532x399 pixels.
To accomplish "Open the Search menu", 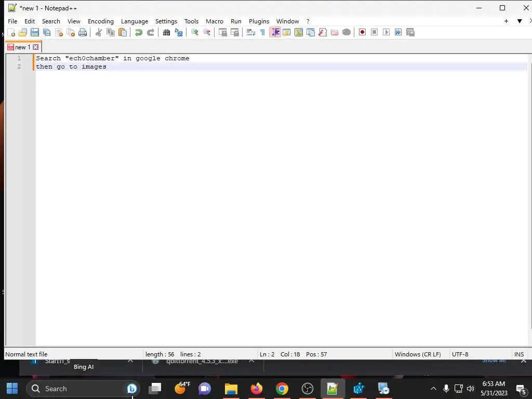I will tap(51, 21).
